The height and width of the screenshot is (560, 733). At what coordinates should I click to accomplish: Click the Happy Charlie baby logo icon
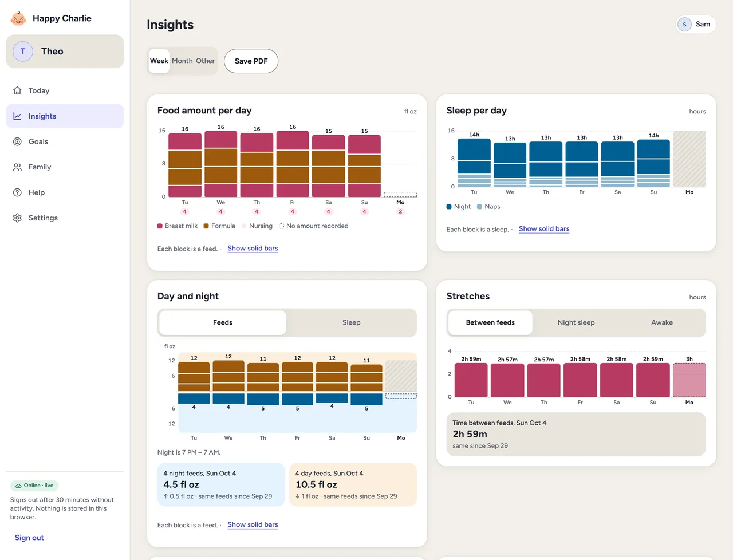click(18, 18)
